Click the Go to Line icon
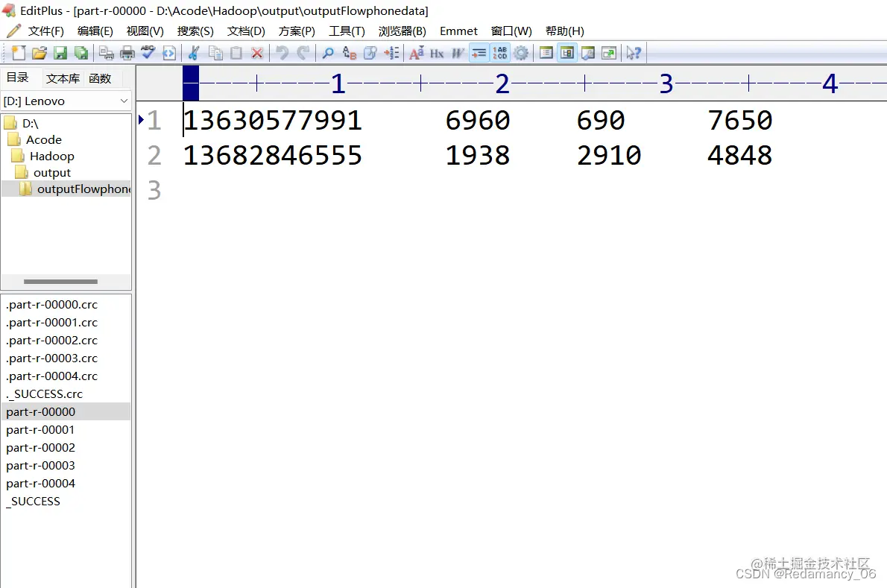 [391, 53]
